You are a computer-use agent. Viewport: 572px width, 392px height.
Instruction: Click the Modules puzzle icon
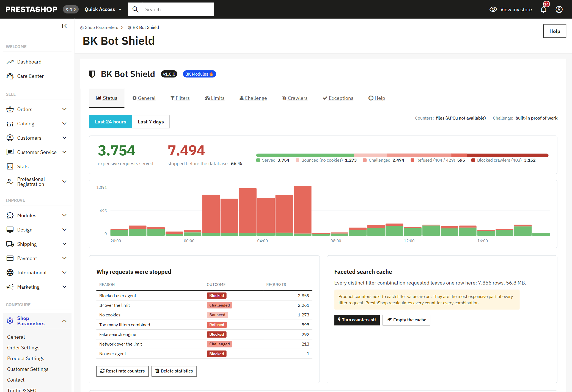pos(10,216)
